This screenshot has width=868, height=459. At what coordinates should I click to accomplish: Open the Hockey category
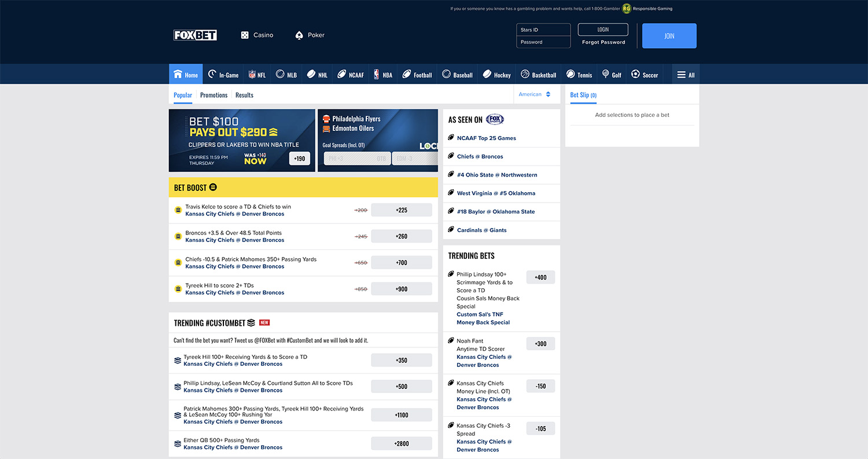497,75
